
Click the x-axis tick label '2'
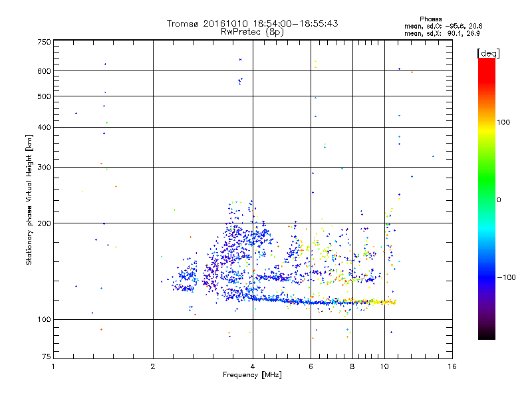tap(153, 366)
